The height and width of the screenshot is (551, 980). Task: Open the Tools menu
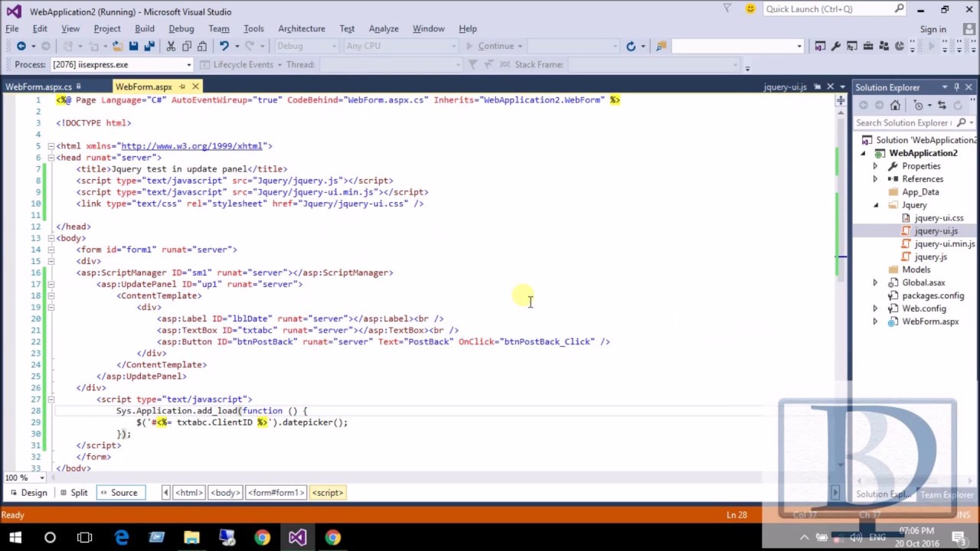(x=253, y=28)
